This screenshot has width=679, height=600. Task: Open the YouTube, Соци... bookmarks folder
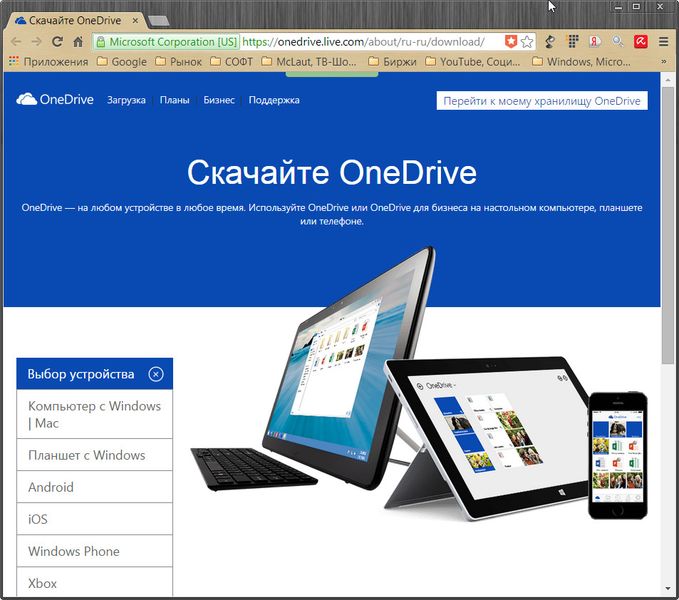(472, 61)
